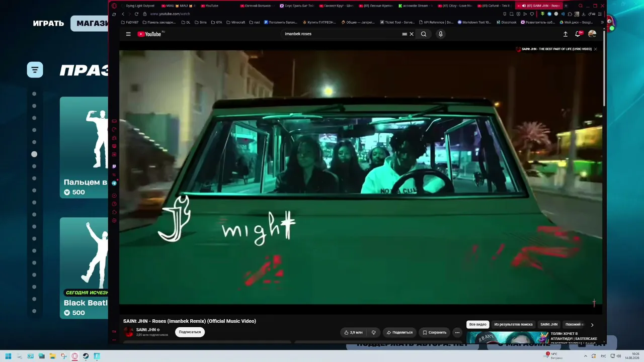Open Twitch in the Opera sidebar

click(x=114, y=166)
